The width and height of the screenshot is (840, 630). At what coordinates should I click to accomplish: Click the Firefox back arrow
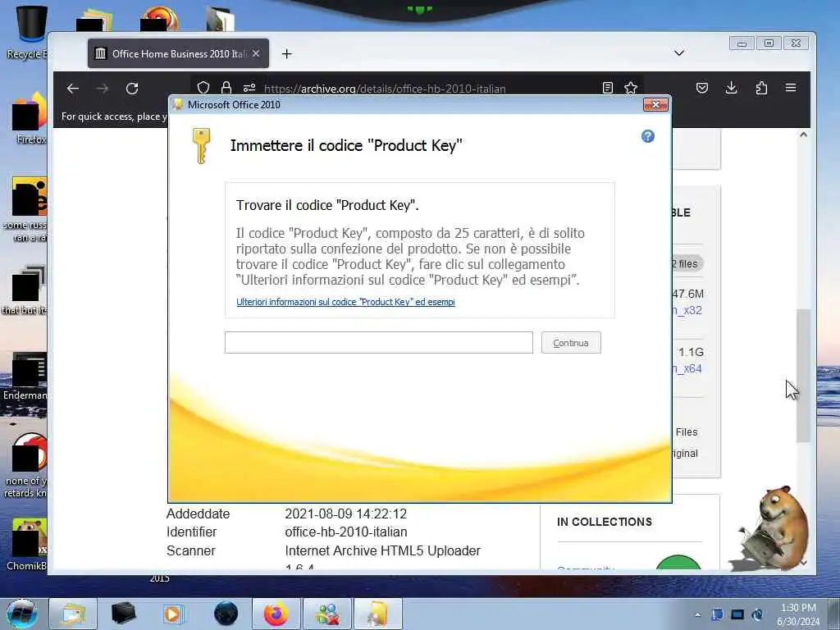(73, 89)
